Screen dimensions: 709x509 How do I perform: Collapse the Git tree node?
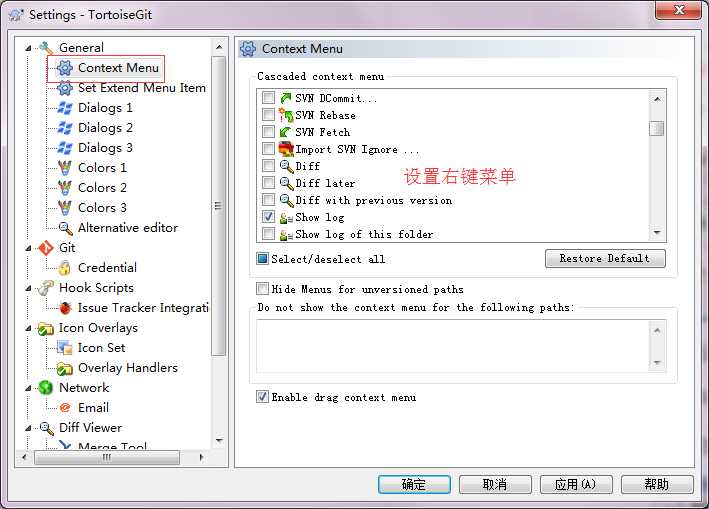28,248
